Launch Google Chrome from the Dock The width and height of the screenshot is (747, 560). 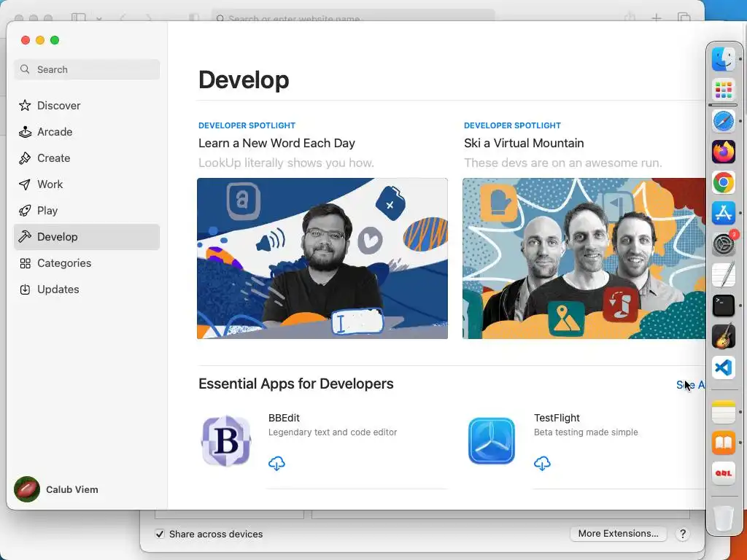point(723,182)
